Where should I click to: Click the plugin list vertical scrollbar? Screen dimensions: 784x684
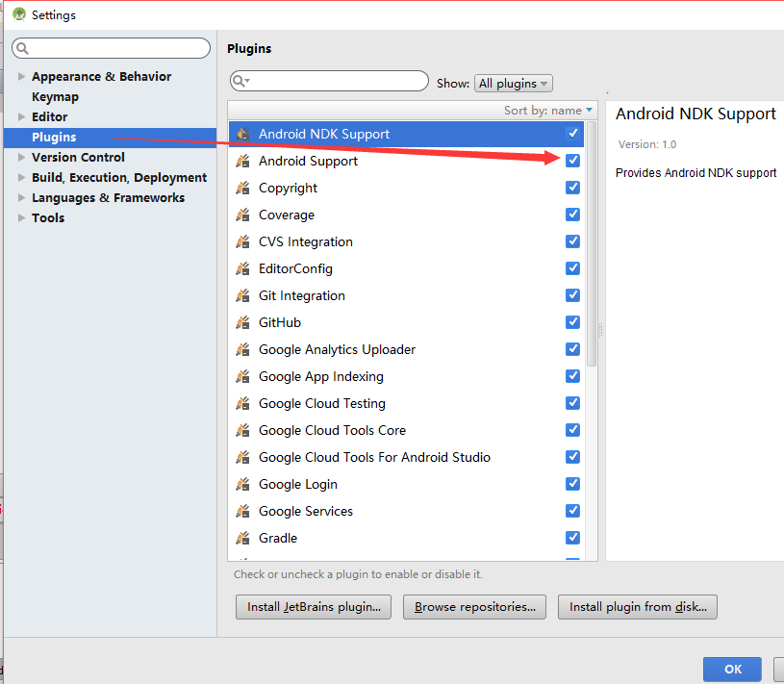coord(592,244)
